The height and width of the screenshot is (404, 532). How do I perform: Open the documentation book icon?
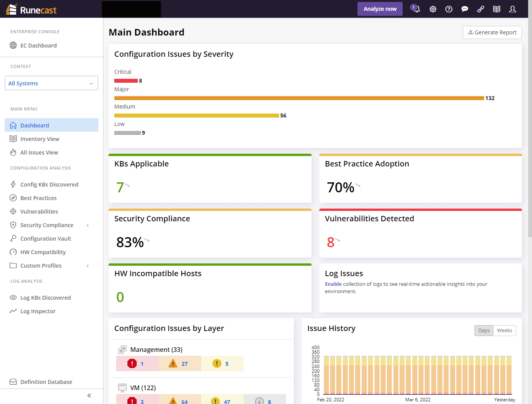[496, 9]
